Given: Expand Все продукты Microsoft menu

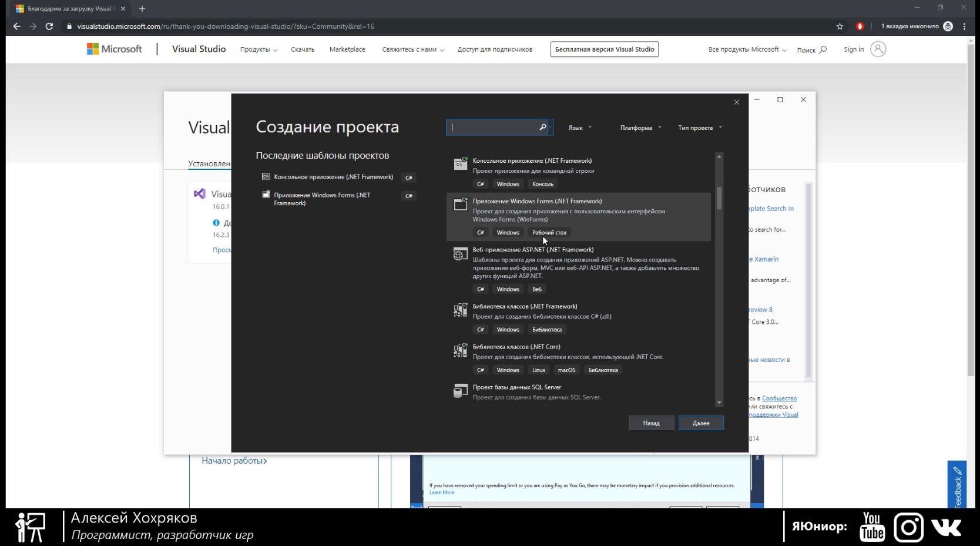Looking at the screenshot, I should point(747,49).
